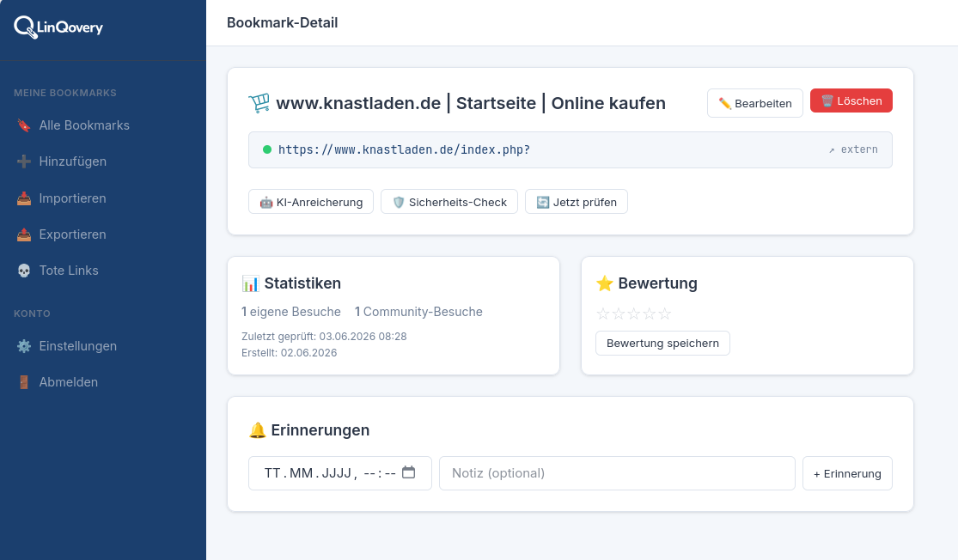958x560 pixels.
Task: Click the bookmark icon beside Alle Bookmarks
Action: click(x=24, y=125)
